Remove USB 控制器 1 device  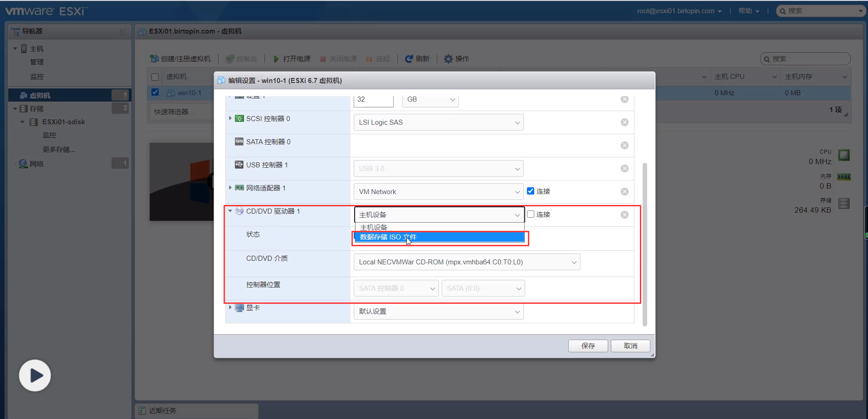(624, 168)
